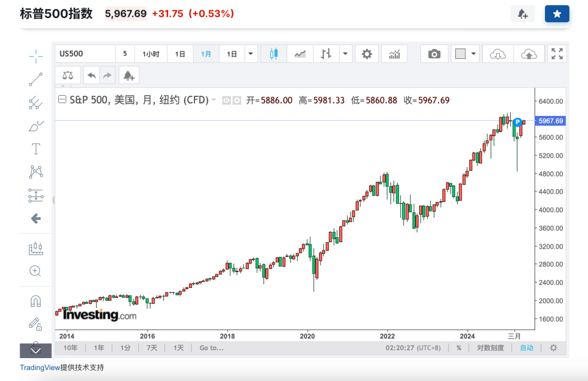Select the trend line drawing tool

click(x=35, y=79)
